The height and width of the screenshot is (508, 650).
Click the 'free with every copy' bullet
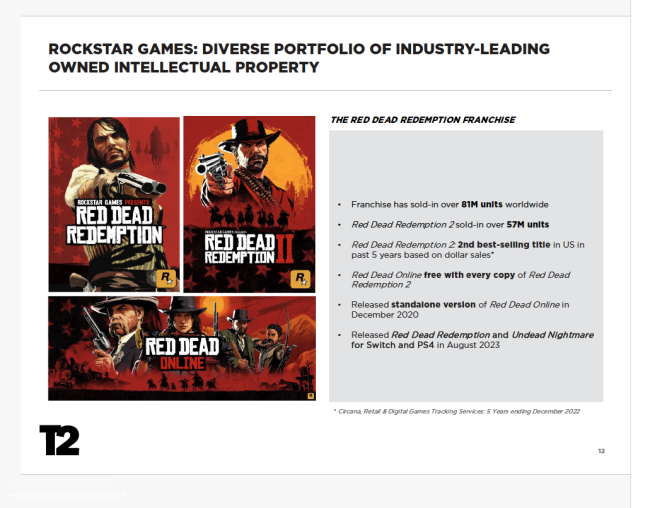click(461, 280)
